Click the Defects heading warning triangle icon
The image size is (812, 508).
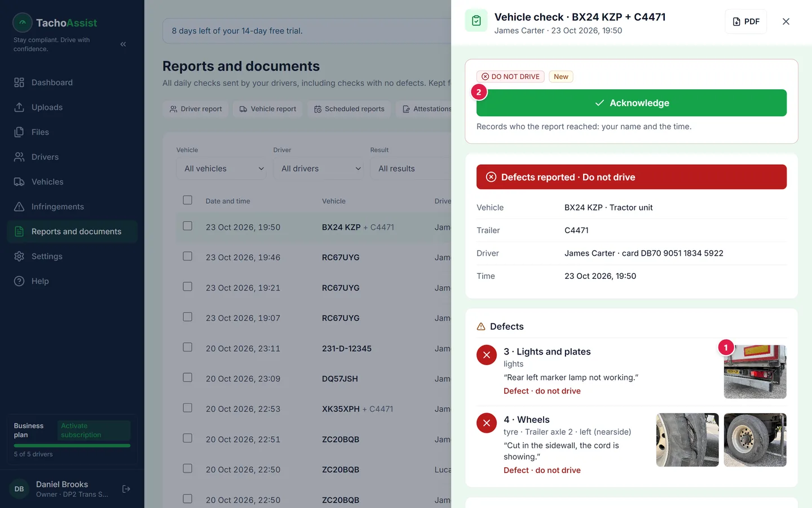pyautogui.click(x=481, y=327)
